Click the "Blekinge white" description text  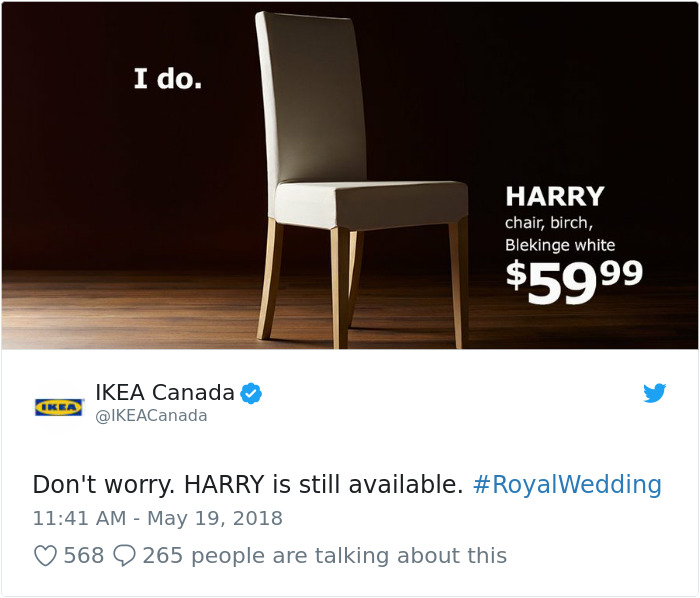click(560, 245)
